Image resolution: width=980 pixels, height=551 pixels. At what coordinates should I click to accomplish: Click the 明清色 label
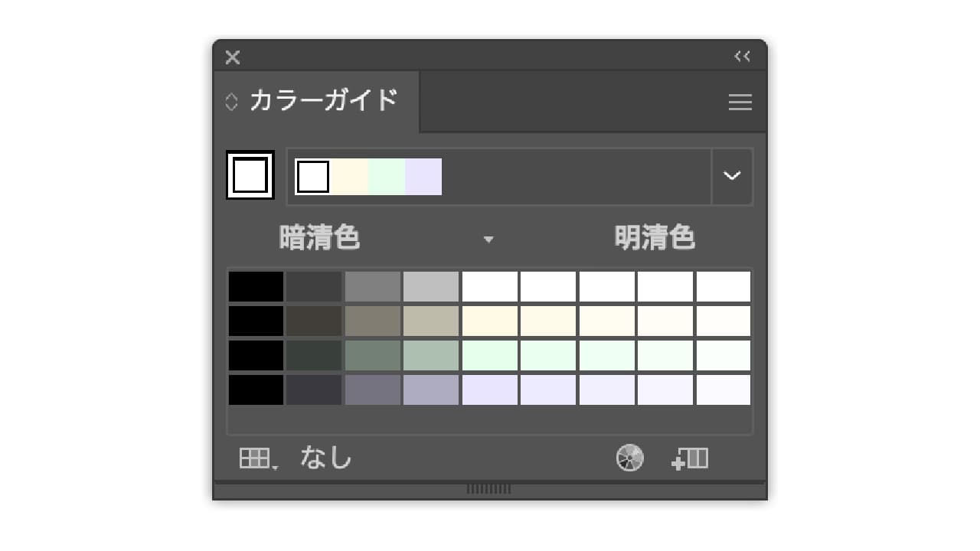click(655, 238)
